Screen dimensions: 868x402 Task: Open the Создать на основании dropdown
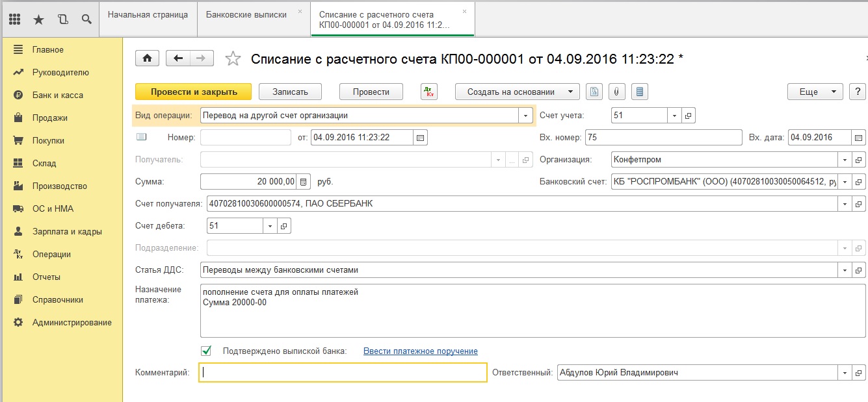[x=517, y=92]
